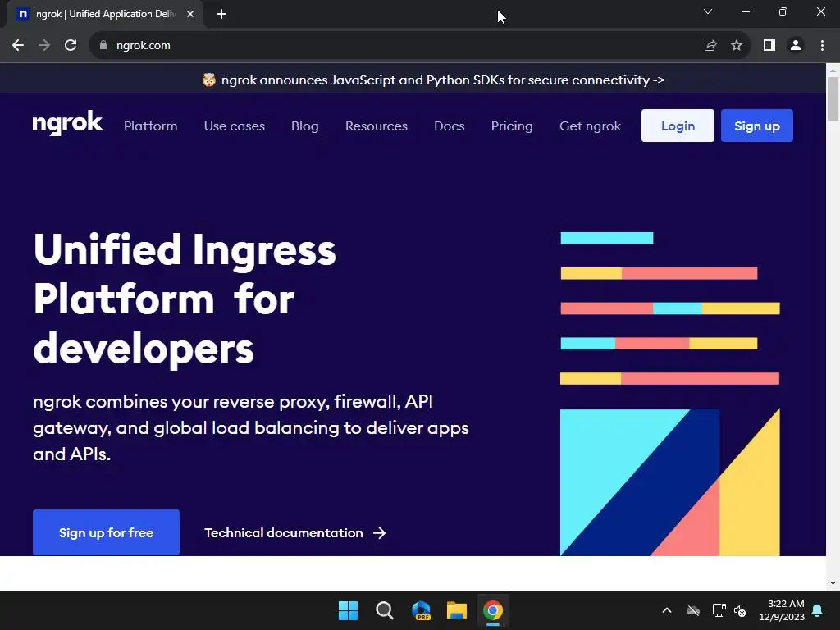Open the Resources menu
Image resolution: width=840 pixels, height=630 pixels.
376,126
